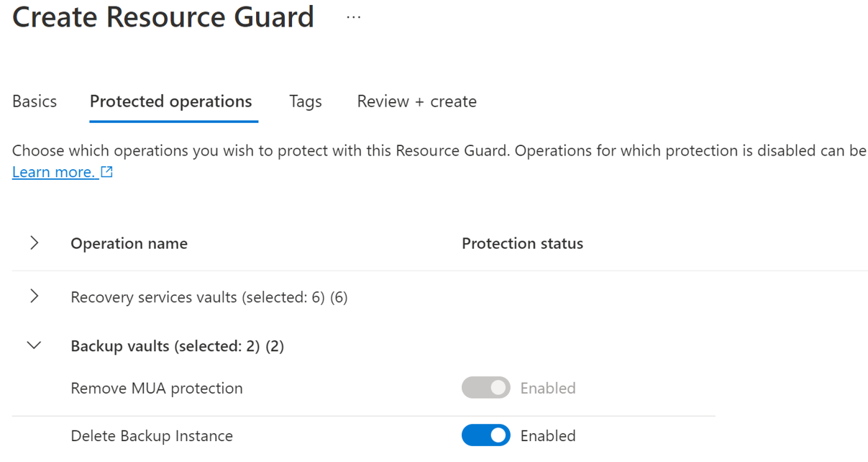Select the Protected operations tab
868x462 pixels.
coord(171,101)
